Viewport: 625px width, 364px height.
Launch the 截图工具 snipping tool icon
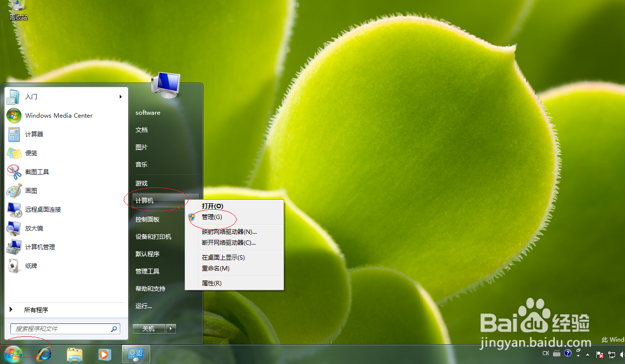coord(14,172)
